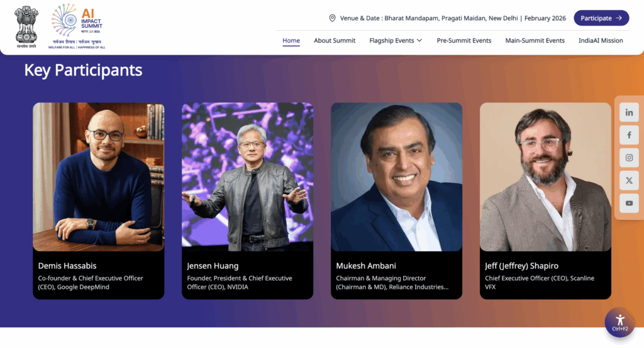Click the venue location pin icon
Image resolution: width=644 pixels, height=348 pixels.
332,18
